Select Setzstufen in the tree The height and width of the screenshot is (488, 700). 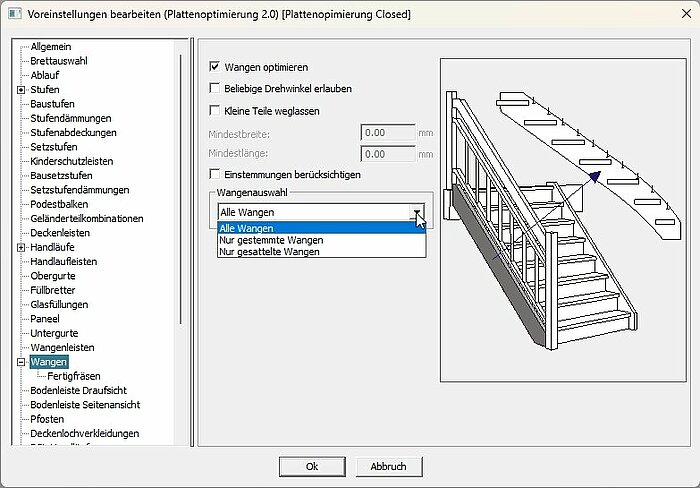point(54,147)
